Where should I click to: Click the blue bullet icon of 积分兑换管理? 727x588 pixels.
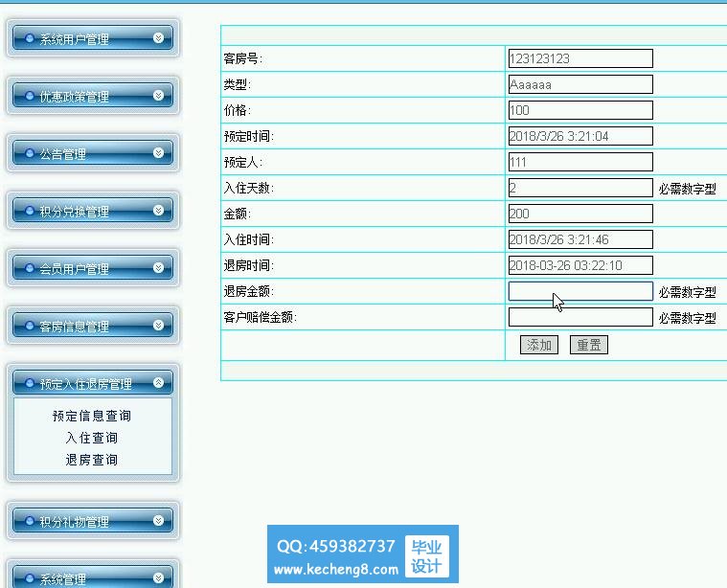pos(30,211)
